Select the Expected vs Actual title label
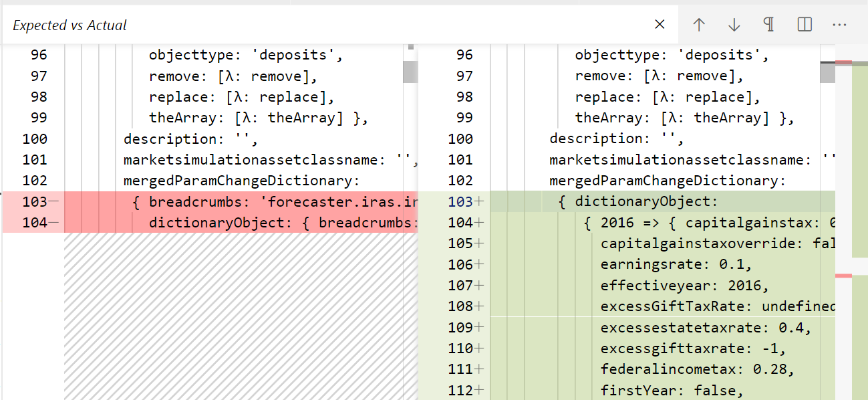Image resolution: width=868 pixels, height=400 pixels. 69,25
